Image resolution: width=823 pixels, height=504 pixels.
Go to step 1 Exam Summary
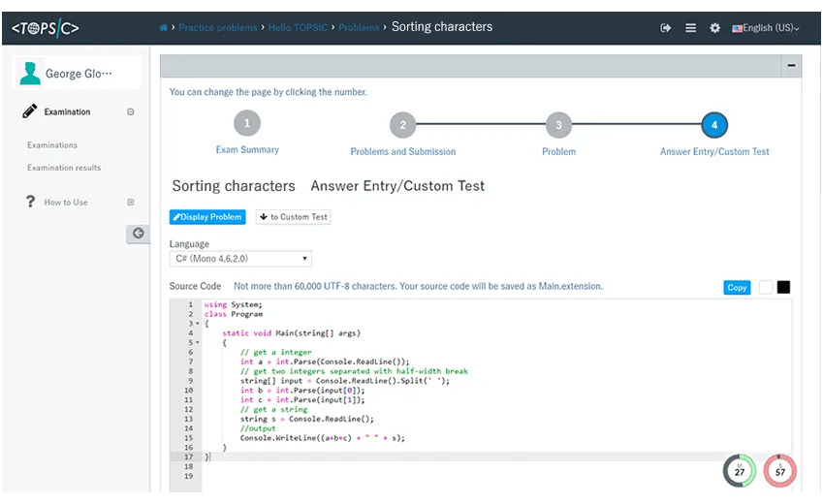[247, 124]
